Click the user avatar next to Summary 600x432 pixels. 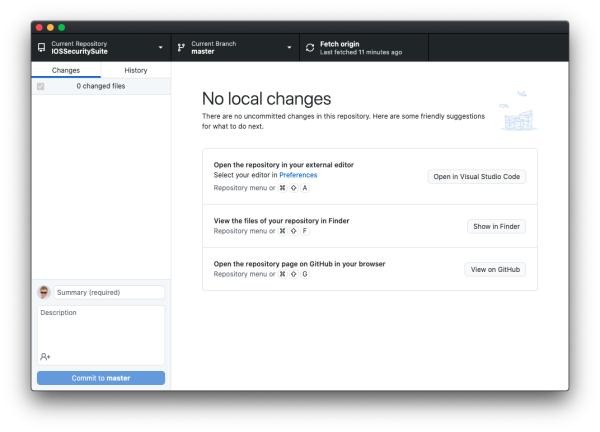coord(44,292)
